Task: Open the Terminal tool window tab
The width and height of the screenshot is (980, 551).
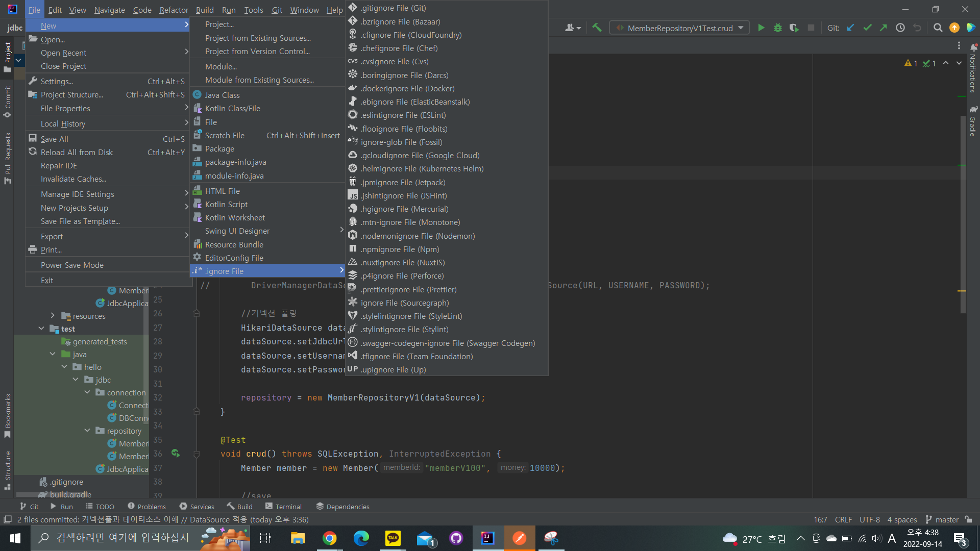Action: [x=283, y=507]
